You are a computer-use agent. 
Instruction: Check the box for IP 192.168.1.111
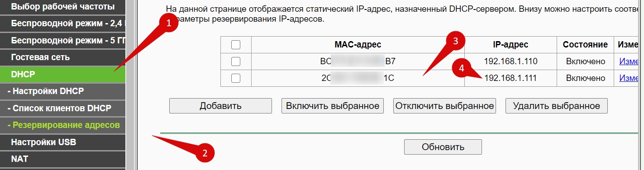tap(236, 78)
